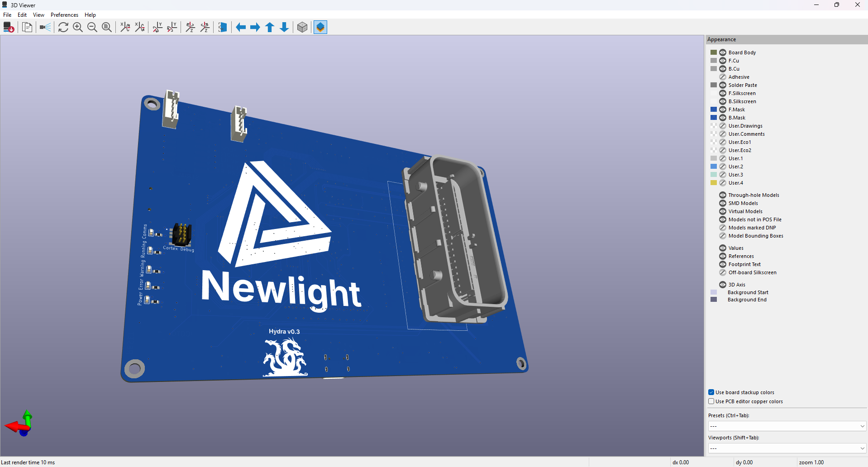This screenshot has height=467, width=868.
Task: Click the Reload board icon
Action: tap(9, 28)
